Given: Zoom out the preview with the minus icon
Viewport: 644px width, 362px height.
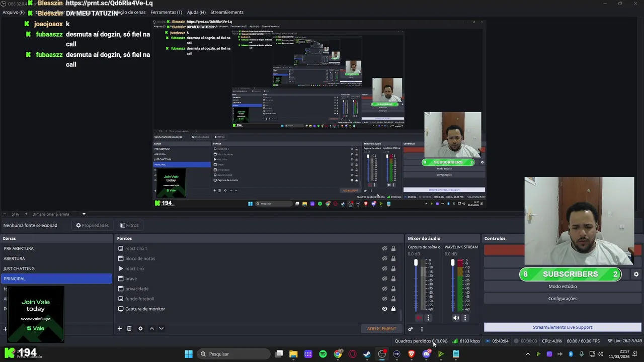Looking at the screenshot, I should [5, 214].
